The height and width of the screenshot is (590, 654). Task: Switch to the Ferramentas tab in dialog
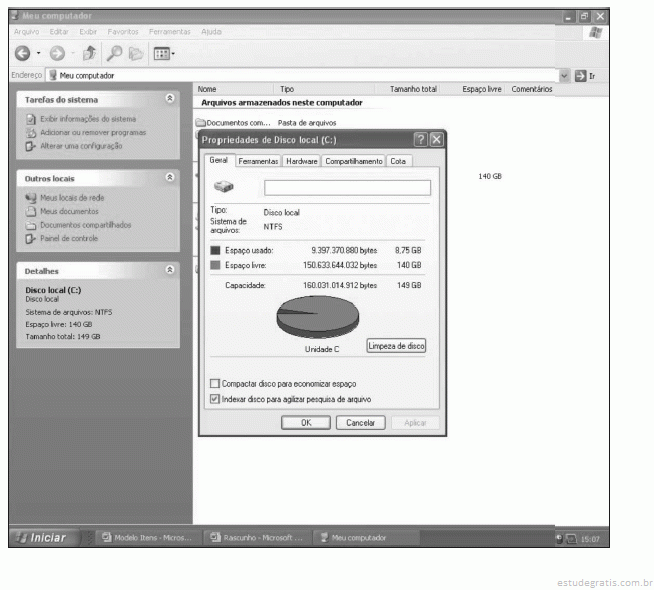(258, 161)
